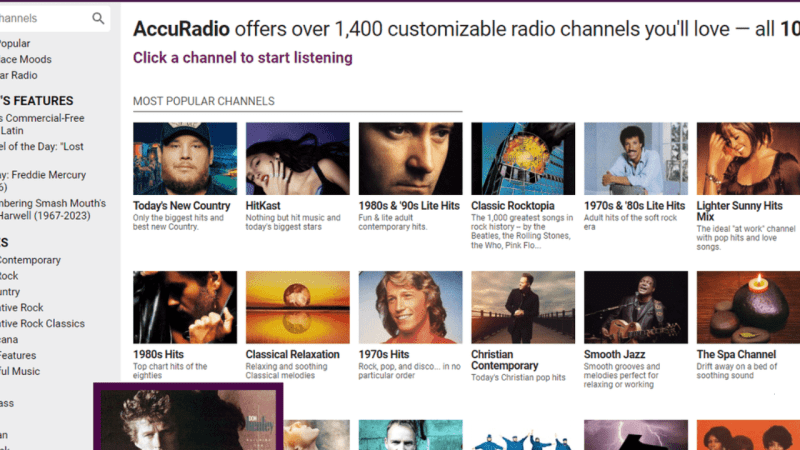
Task: Open the Moods link in sidebar
Action: [x=26, y=59]
